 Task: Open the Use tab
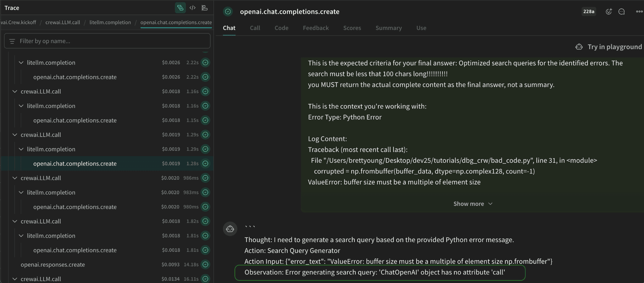click(x=421, y=28)
